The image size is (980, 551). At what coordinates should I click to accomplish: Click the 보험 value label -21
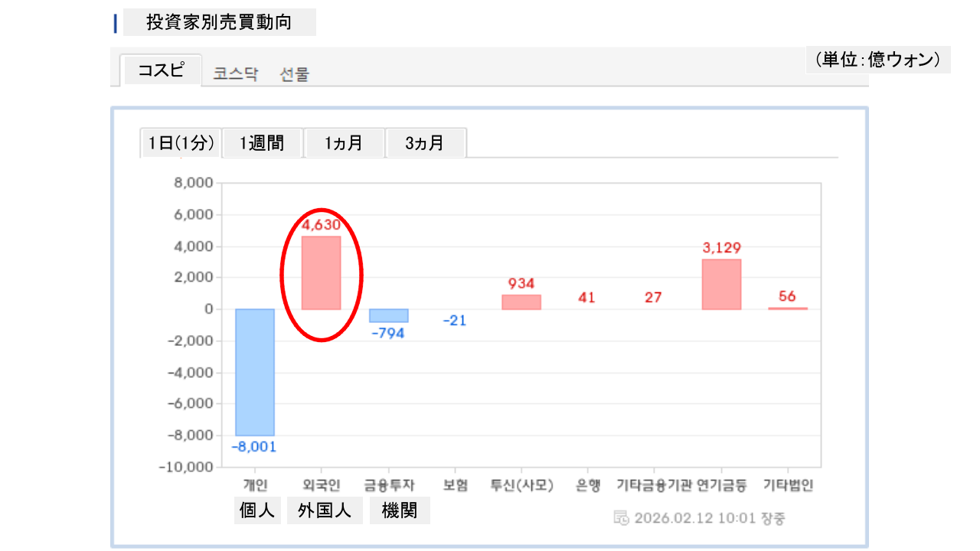coord(454,321)
